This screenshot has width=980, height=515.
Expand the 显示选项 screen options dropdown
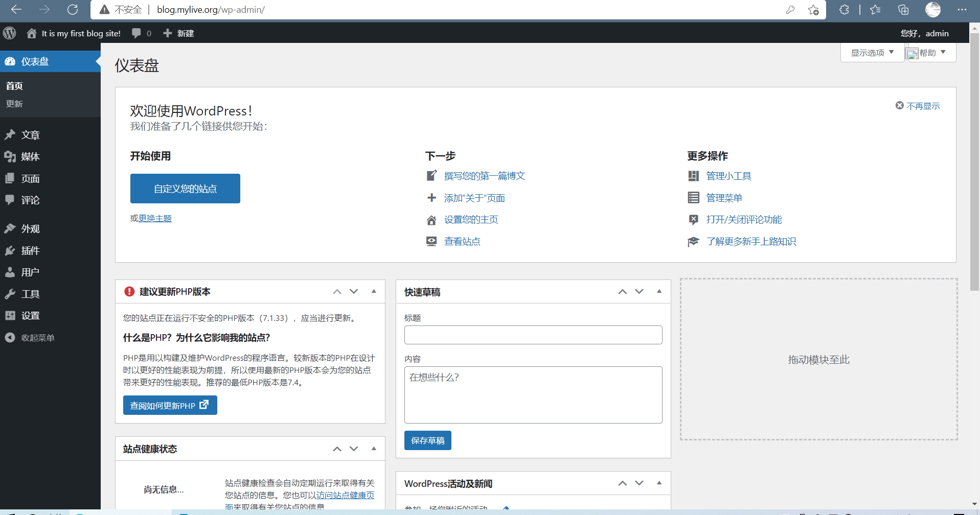872,53
